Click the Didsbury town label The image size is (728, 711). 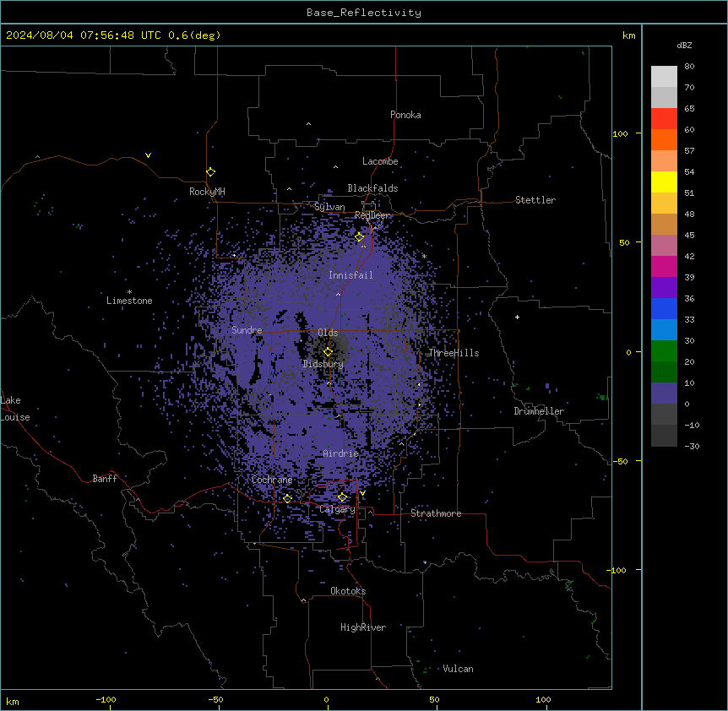pyautogui.click(x=323, y=364)
